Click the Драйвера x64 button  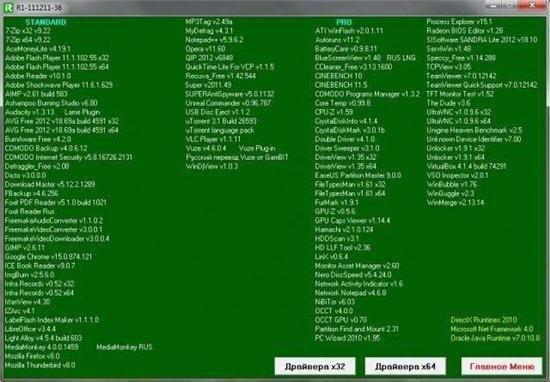tap(405, 367)
